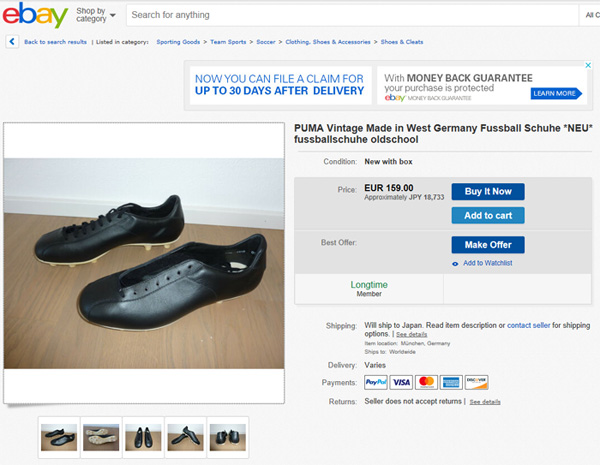Open the Sporting Goods breadcrumb category
The width and height of the screenshot is (600, 465).
178,42
